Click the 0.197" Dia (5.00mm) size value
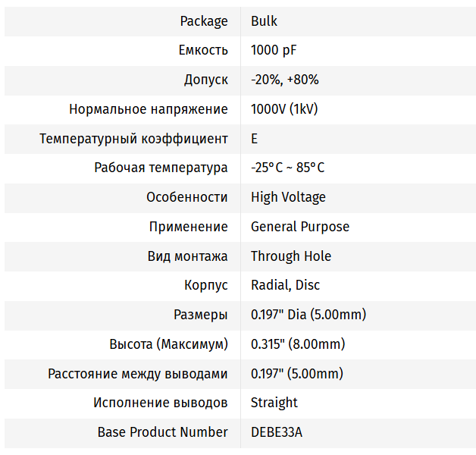This screenshot has height=455, width=476. pyautogui.click(x=308, y=315)
